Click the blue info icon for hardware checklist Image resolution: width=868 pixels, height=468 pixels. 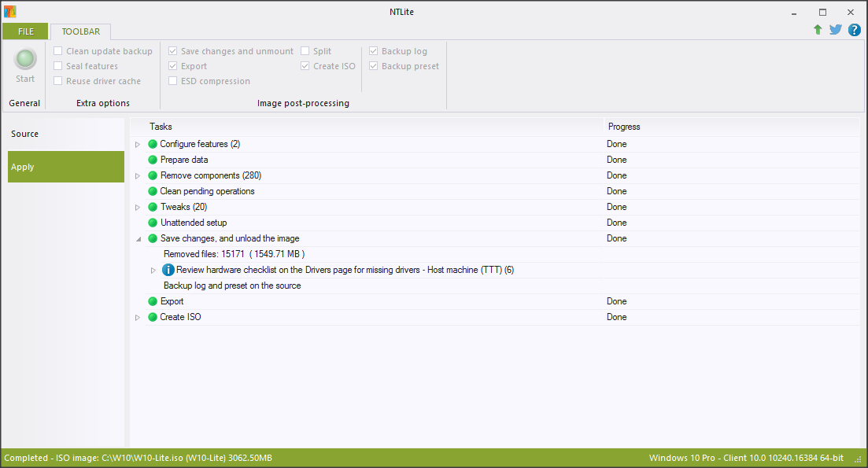pos(168,270)
